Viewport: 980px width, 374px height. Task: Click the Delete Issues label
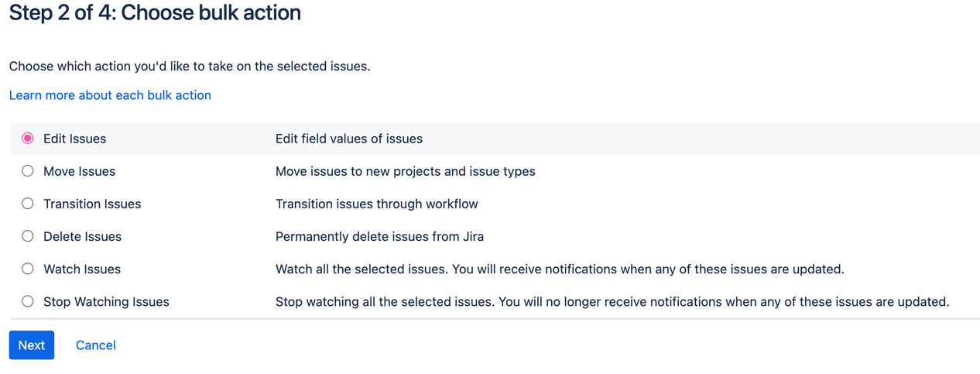(83, 236)
